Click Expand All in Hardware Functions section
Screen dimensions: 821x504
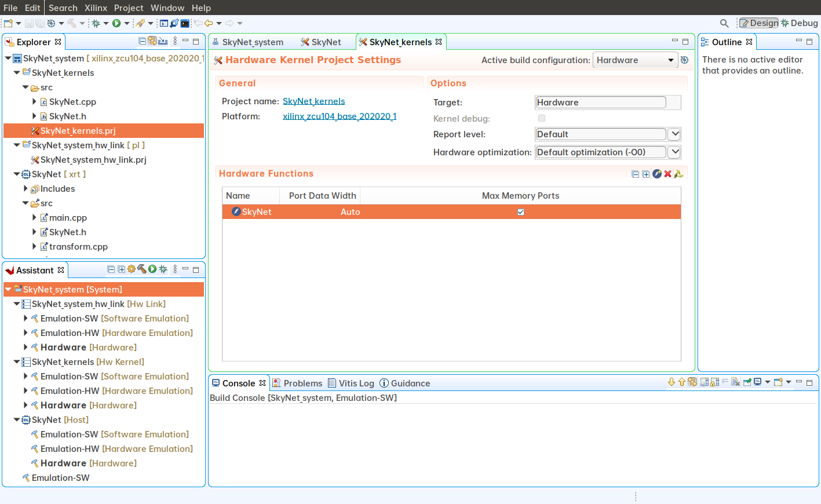click(646, 174)
